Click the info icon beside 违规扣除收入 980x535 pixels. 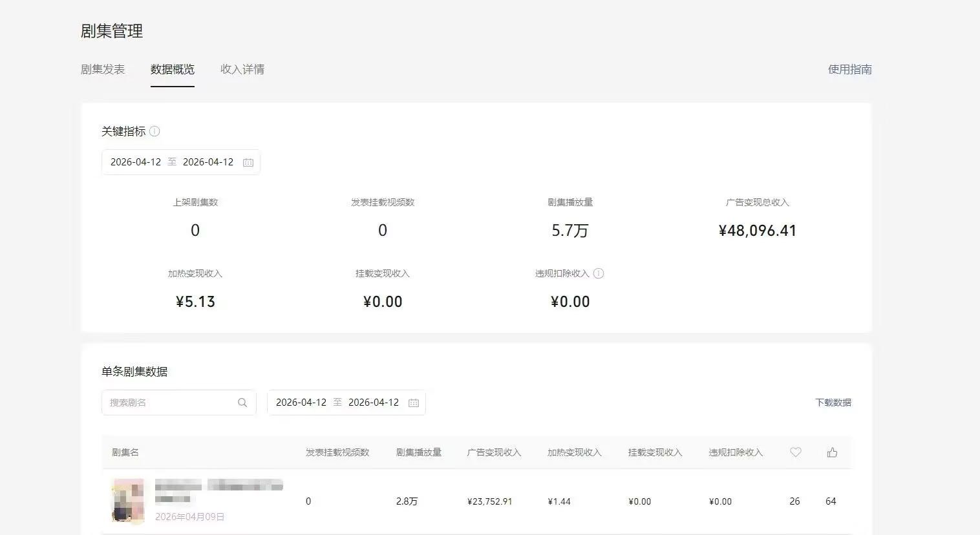599,273
